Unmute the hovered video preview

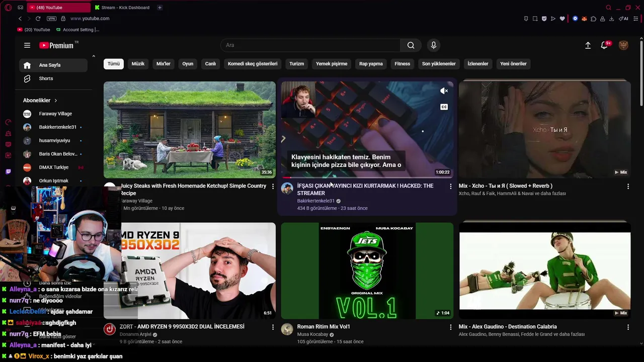[x=444, y=91]
